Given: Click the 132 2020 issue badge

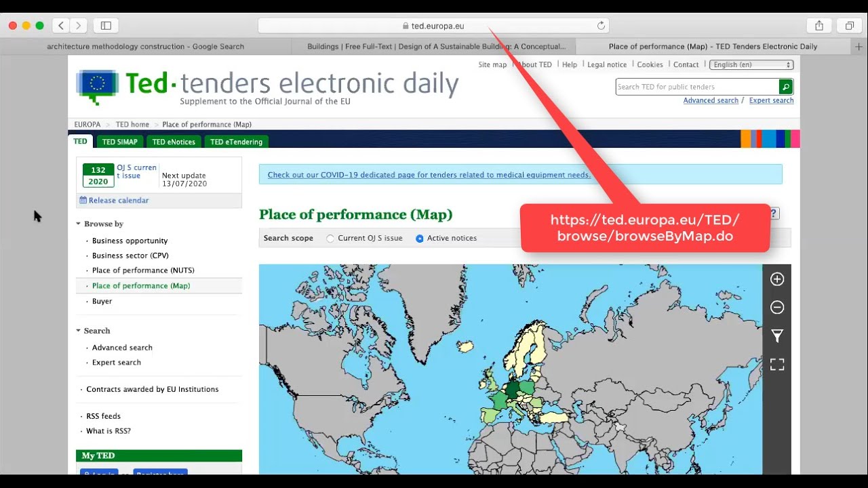Looking at the screenshot, I should click(x=98, y=176).
